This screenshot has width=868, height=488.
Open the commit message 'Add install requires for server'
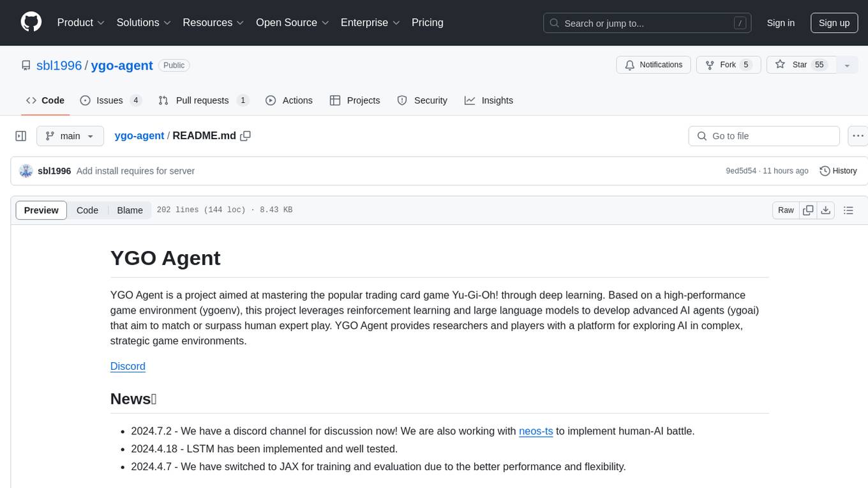[x=135, y=171]
